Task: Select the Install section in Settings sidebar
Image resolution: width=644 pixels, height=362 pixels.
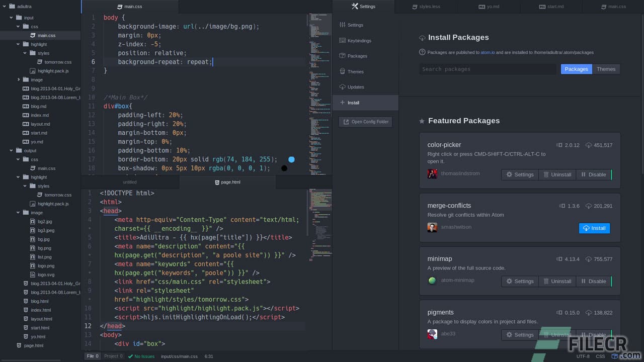Action: point(352,103)
